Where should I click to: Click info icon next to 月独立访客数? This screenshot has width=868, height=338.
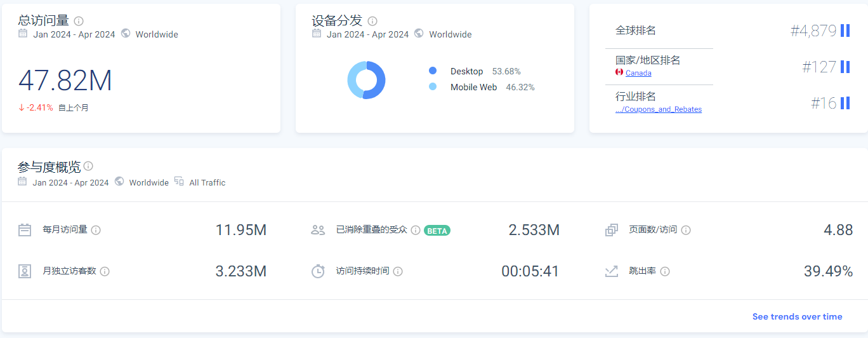[x=105, y=271]
